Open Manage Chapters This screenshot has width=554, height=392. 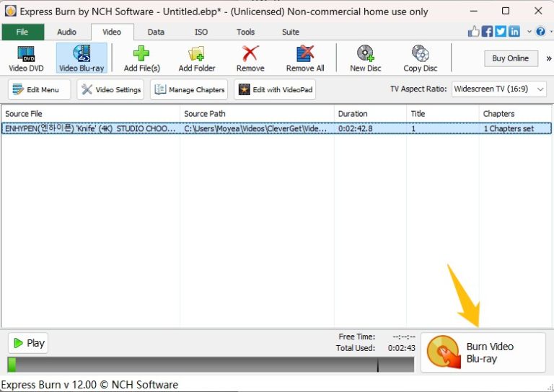pos(189,89)
